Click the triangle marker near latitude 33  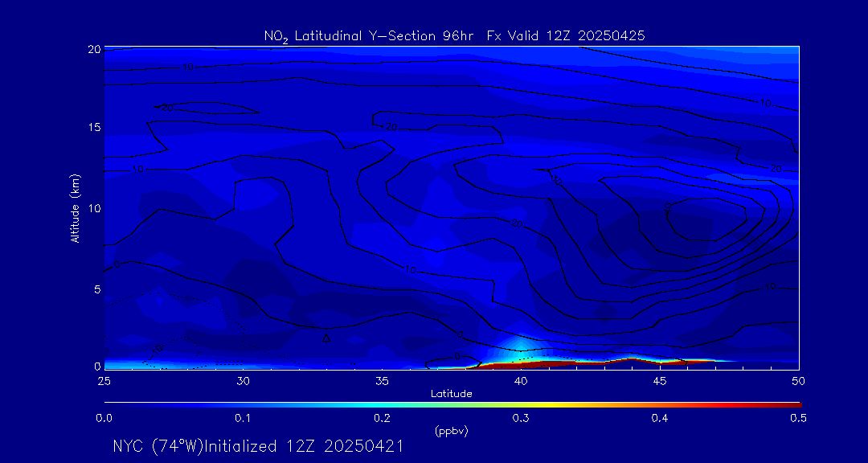tap(326, 338)
